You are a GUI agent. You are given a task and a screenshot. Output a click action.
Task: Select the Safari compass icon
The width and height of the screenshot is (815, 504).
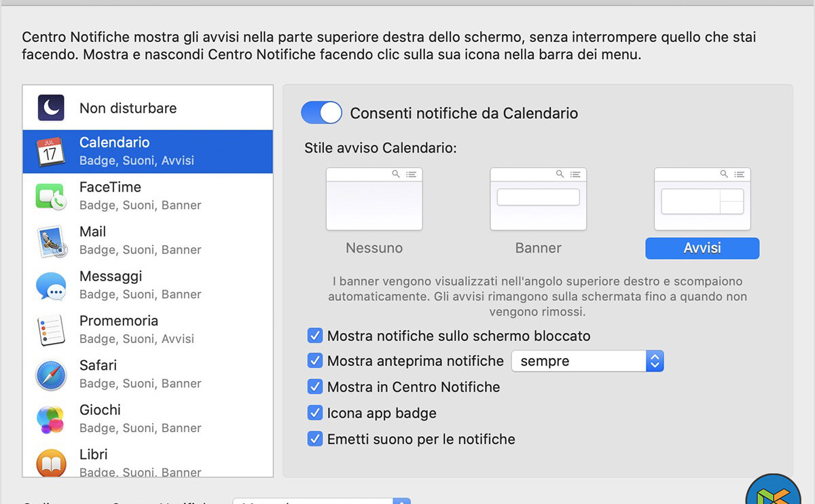pos(51,374)
